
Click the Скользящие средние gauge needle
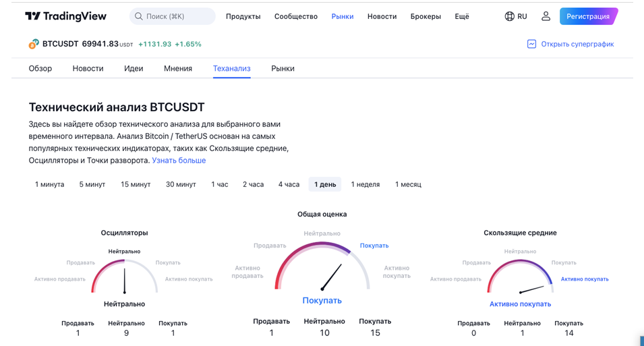point(532,289)
